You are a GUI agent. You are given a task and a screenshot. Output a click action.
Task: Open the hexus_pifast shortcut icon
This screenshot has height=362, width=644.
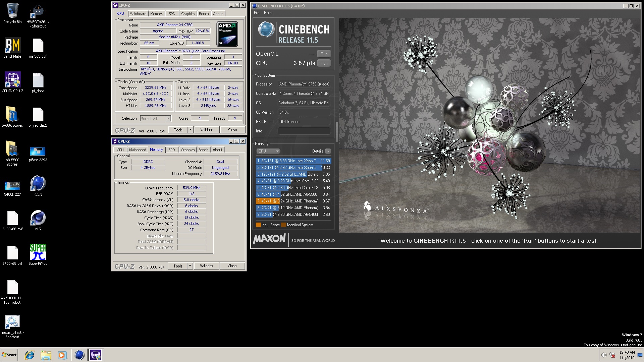(12, 326)
